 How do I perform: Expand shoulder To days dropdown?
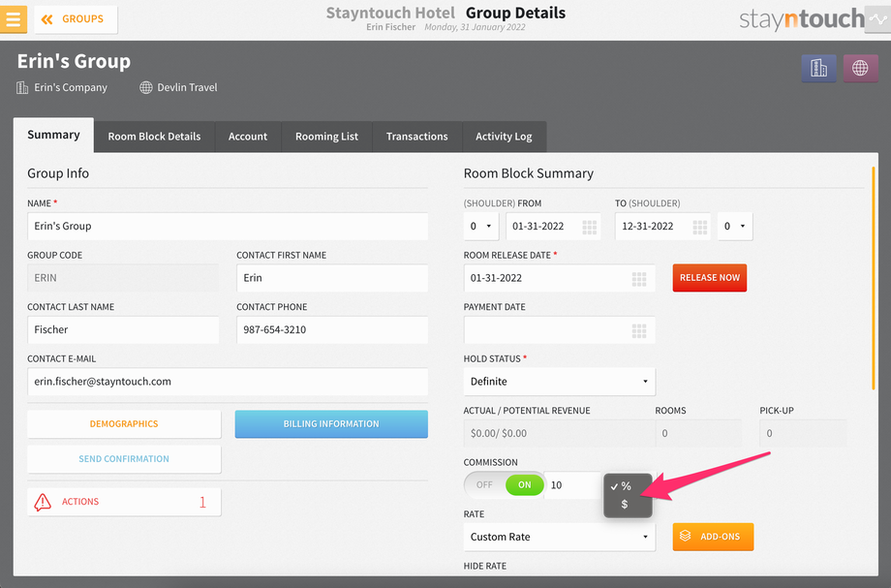(x=735, y=226)
